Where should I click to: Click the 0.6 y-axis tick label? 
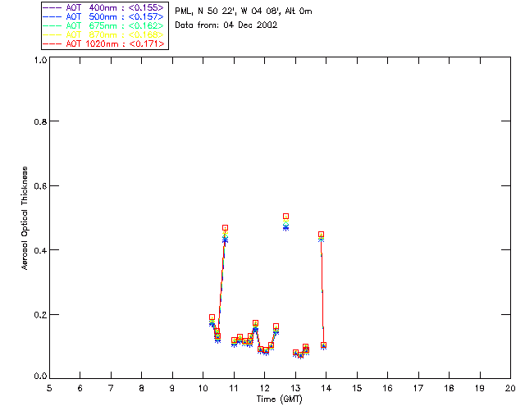40,186
